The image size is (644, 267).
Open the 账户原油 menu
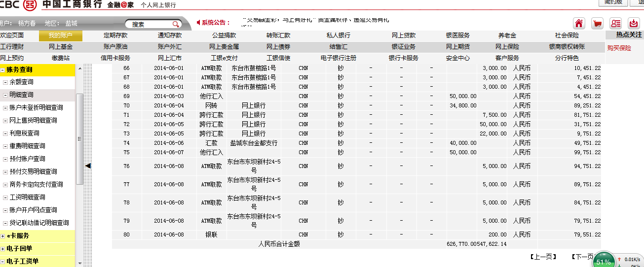click(x=115, y=47)
